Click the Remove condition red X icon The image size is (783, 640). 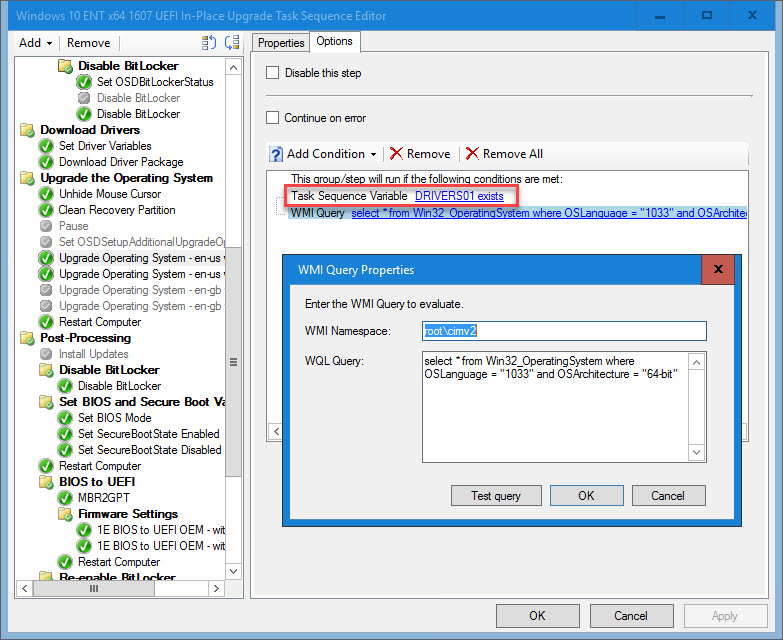pyautogui.click(x=397, y=154)
